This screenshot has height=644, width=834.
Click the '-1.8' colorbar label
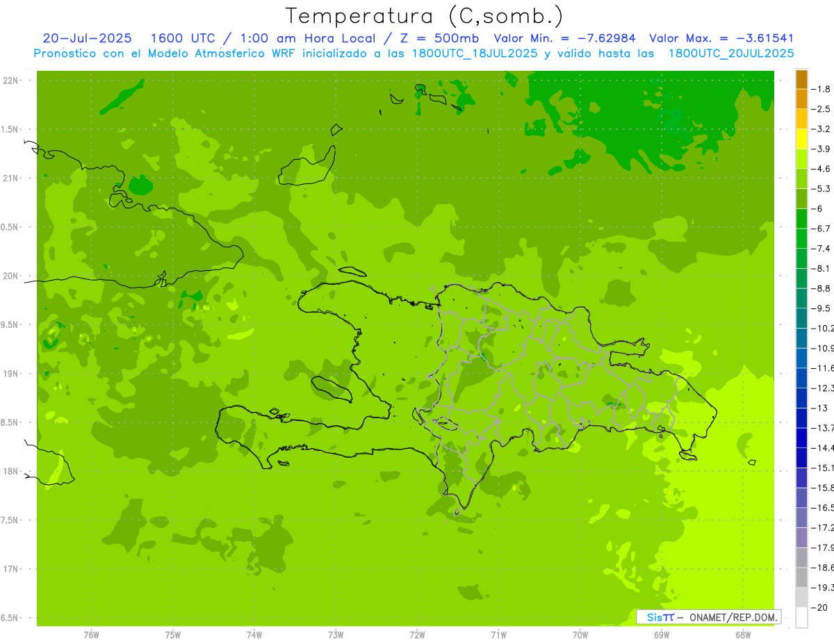822,89
